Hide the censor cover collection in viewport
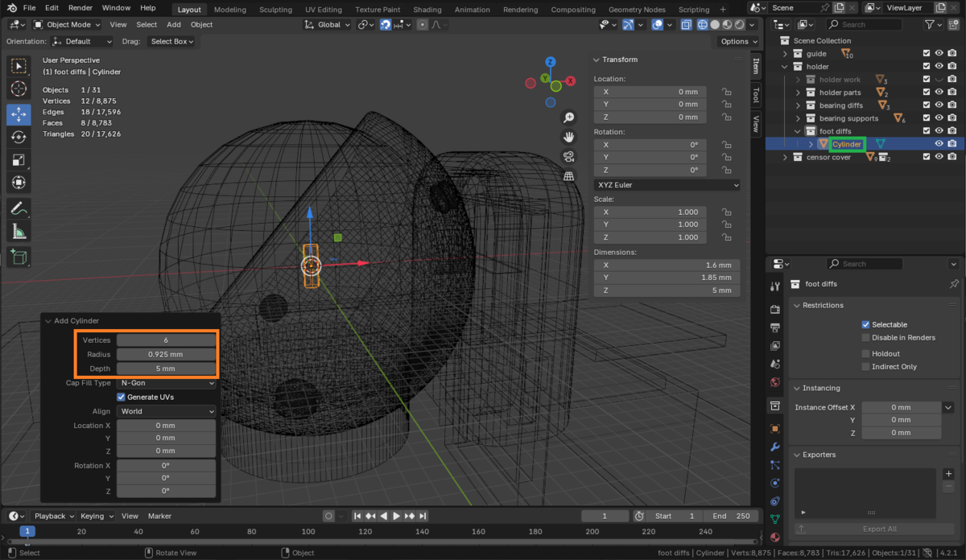 (x=939, y=158)
